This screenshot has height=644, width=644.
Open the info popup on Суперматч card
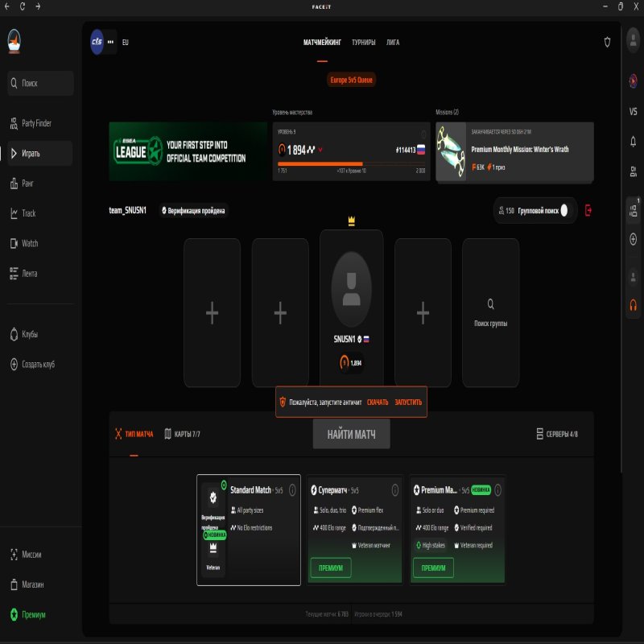tap(394, 489)
